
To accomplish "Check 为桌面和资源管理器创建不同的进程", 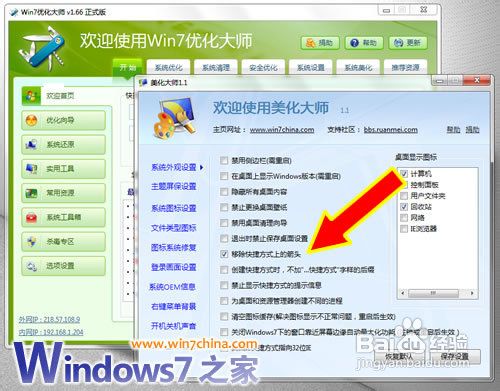I will (x=224, y=301).
